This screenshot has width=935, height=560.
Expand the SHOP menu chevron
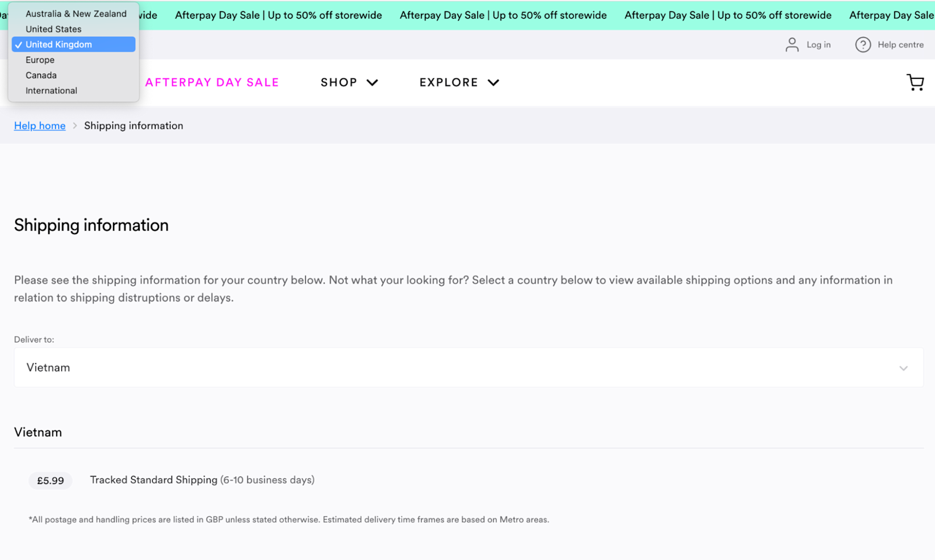[x=372, y=83]
